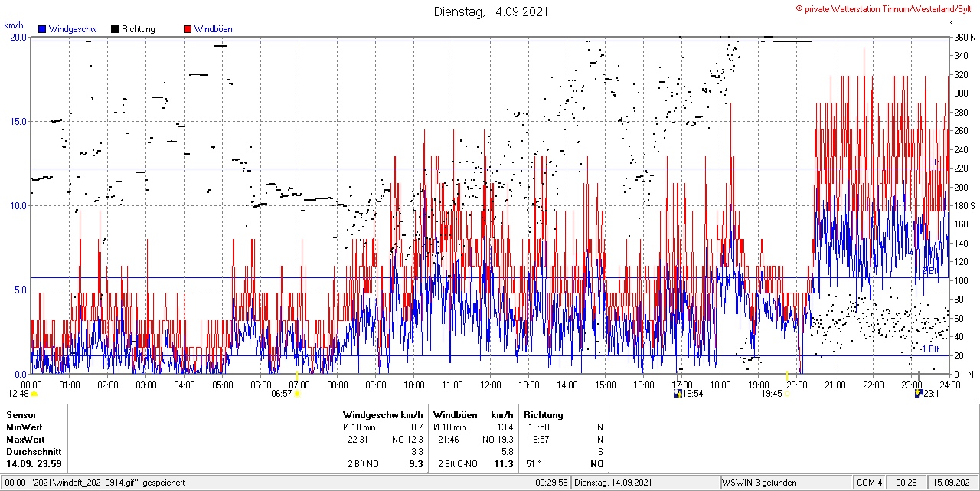
Task: Click the red Windböen legend swatch
Action: pyautogui.click(x=188, y=29)
